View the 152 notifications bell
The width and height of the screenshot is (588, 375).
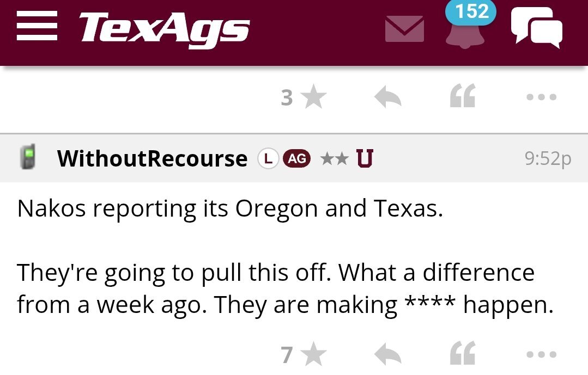point(465,32)
